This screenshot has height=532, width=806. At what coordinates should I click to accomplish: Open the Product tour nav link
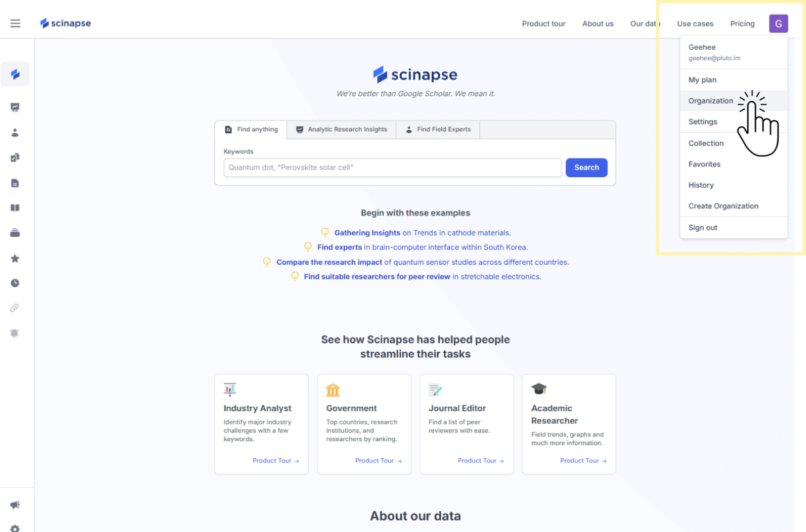(x=544, y=24)
